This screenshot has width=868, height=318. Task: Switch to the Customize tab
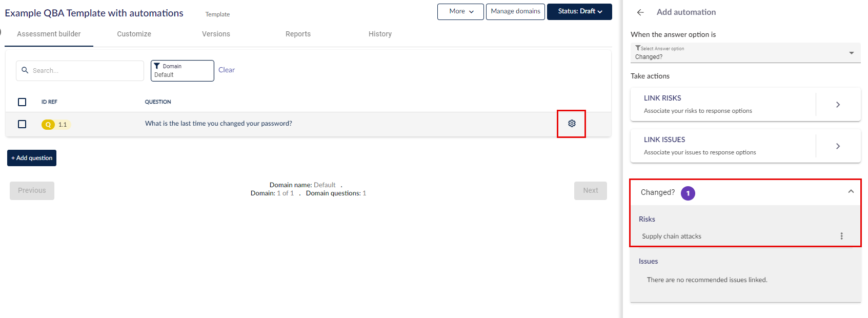(134, 34)
